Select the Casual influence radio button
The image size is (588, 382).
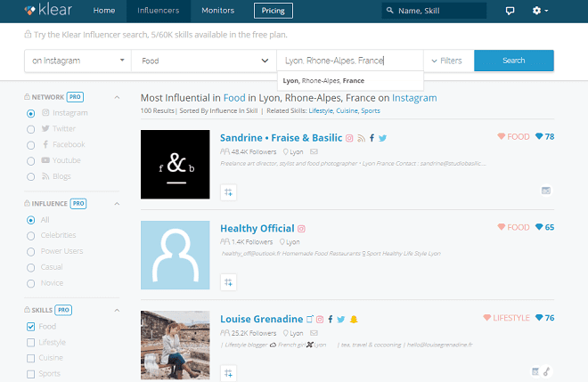coord(31,268)
